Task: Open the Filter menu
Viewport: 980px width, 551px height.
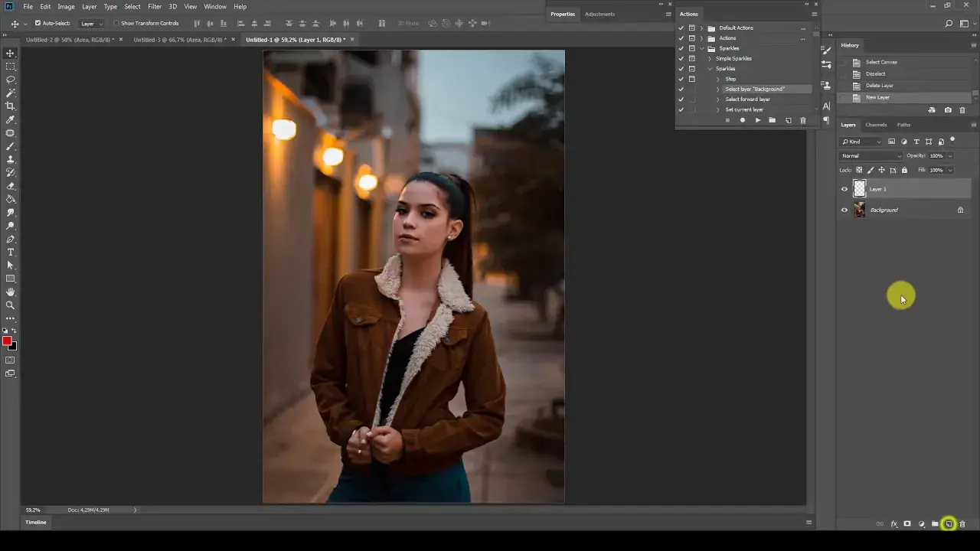Action: tap(155, 6)
